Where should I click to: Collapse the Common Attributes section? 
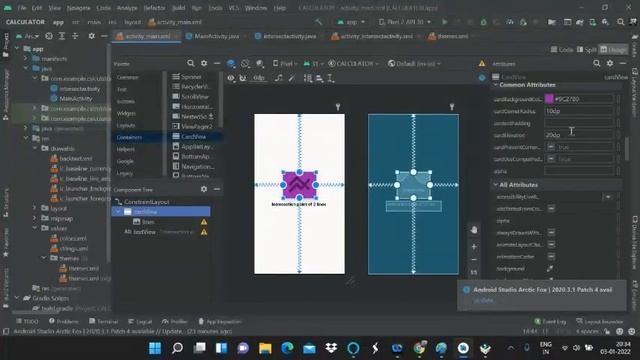pos(496,85)
